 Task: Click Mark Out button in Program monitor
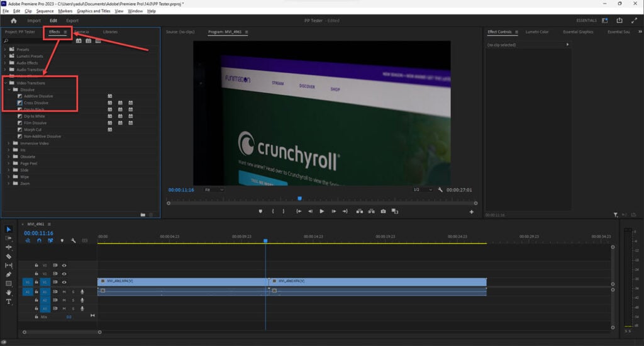(284, 211)
